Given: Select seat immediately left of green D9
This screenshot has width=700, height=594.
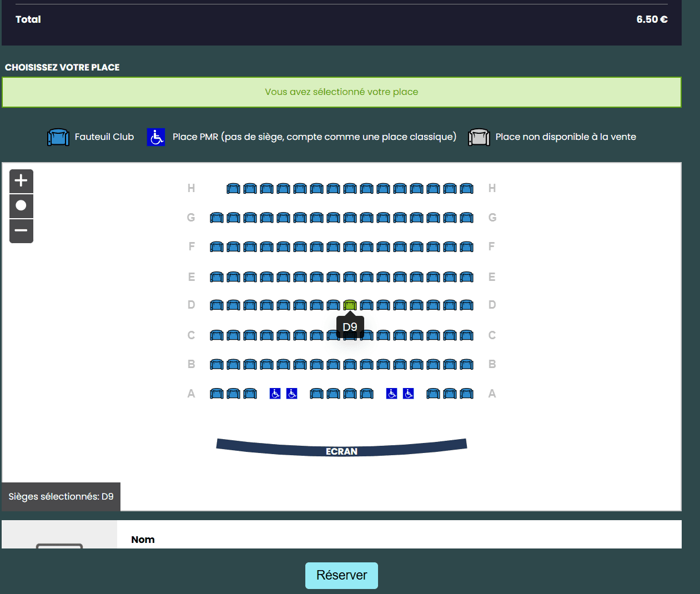Looking at the screenshot, I should (x=333, y=305).
